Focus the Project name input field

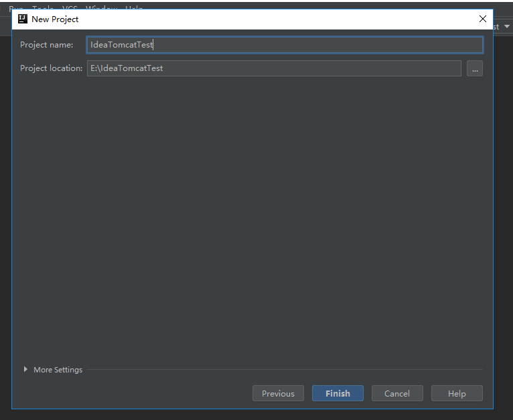285,45
